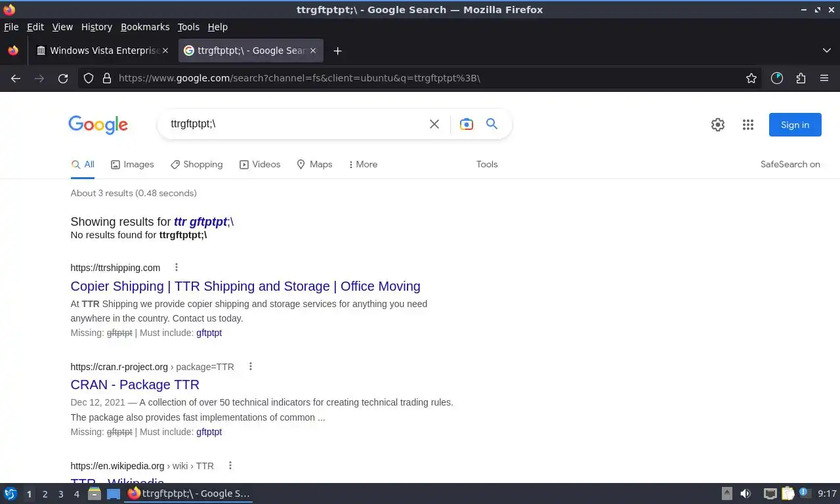
Task: Open Copier Shipping TTR Shipping result
Action: point(245,286)
